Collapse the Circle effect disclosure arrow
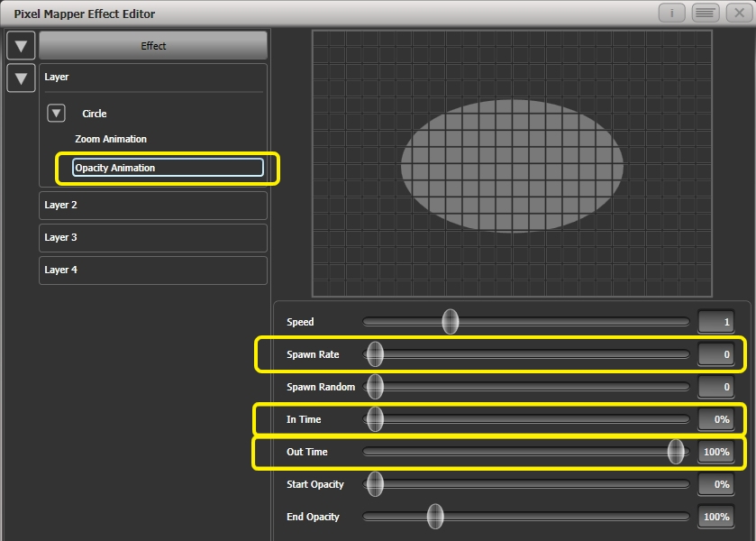This screenshot has height=541, width=756. pos(55,113)
